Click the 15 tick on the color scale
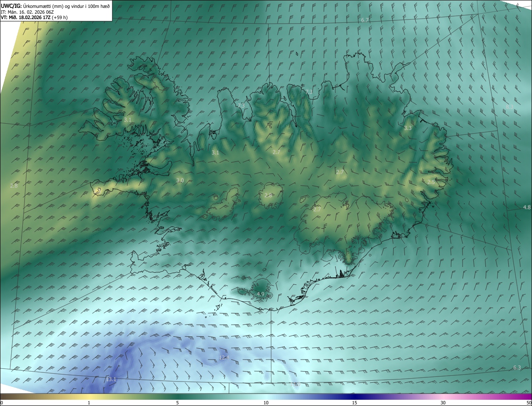 coord(355,403)
